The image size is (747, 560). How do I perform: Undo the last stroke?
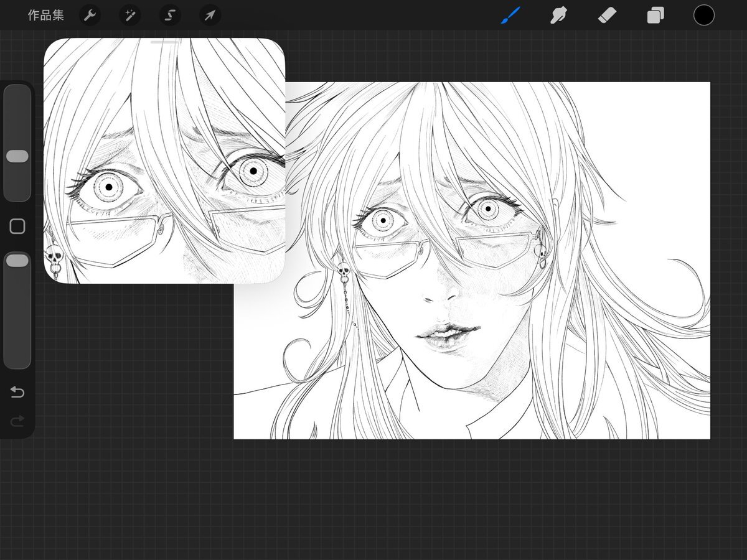coord(17,392)
